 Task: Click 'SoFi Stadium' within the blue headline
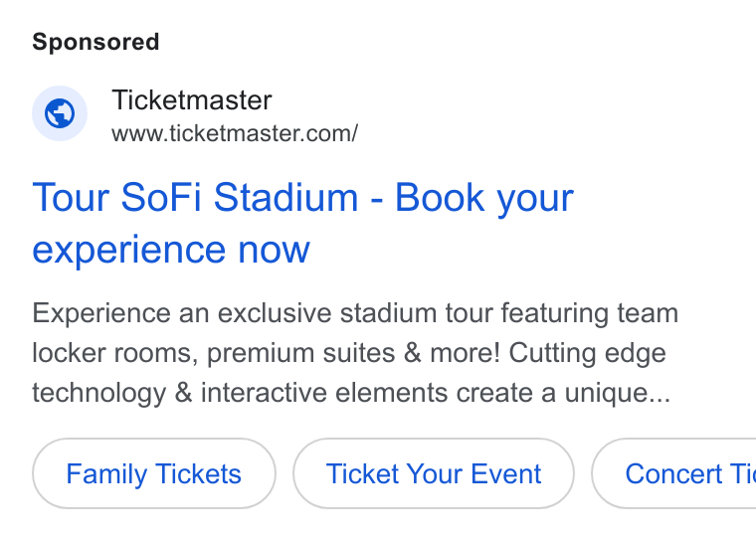coord(239,197)
